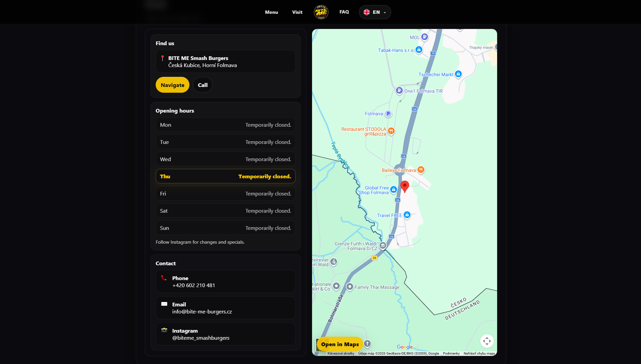This screenshot has width=641, height=364.
Task: Click the yellow Navigate button
Action: 172,85
